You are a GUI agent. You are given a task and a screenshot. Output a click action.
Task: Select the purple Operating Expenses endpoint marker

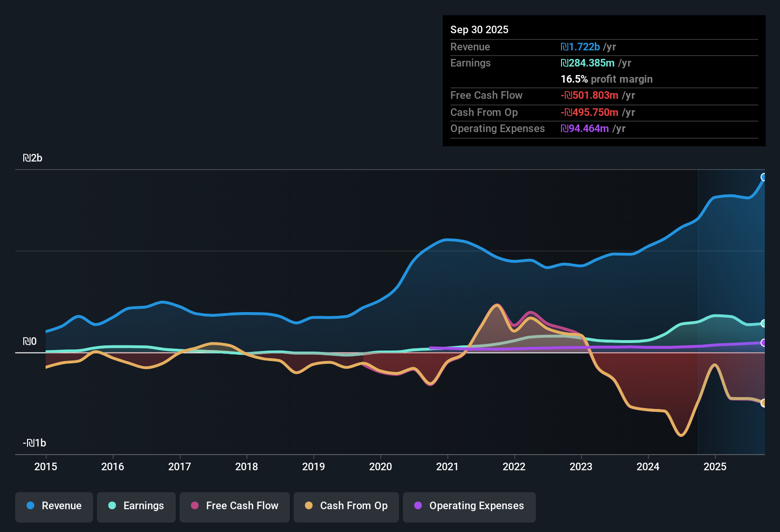(x=764, y=343)
